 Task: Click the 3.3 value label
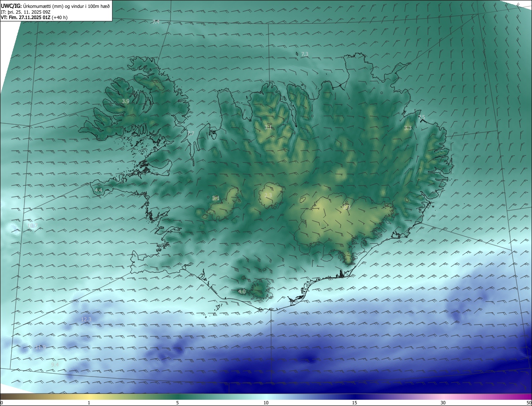(x=408, y=128)
